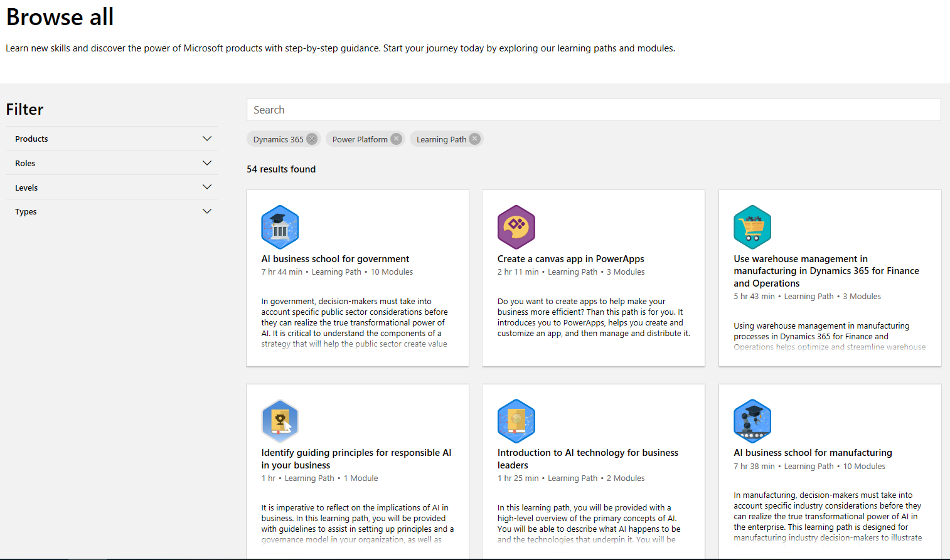Image resolution: width=950 pixels, height=560 pixels.
Task: Expand the Roles filter section
Action: 112,163
